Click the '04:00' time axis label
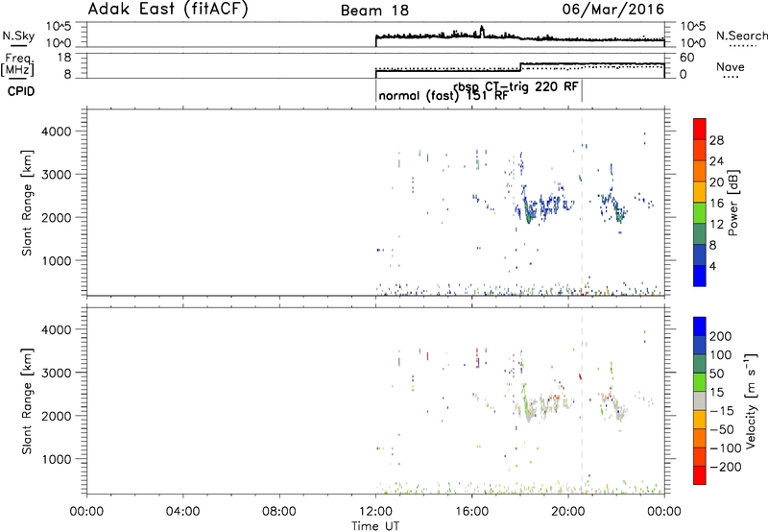Viewport: 768px width, 532px height. [182, 512]
